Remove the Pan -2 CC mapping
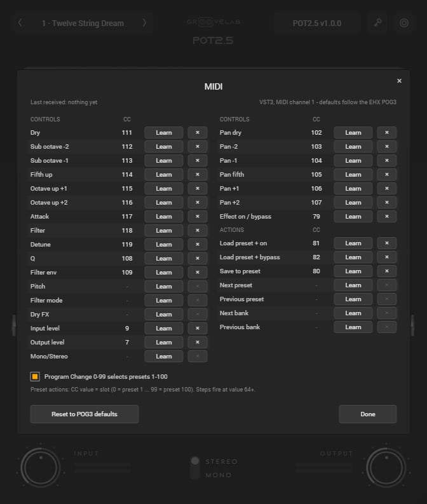Screen dimensions: 427x504 (x=387, y=147)
